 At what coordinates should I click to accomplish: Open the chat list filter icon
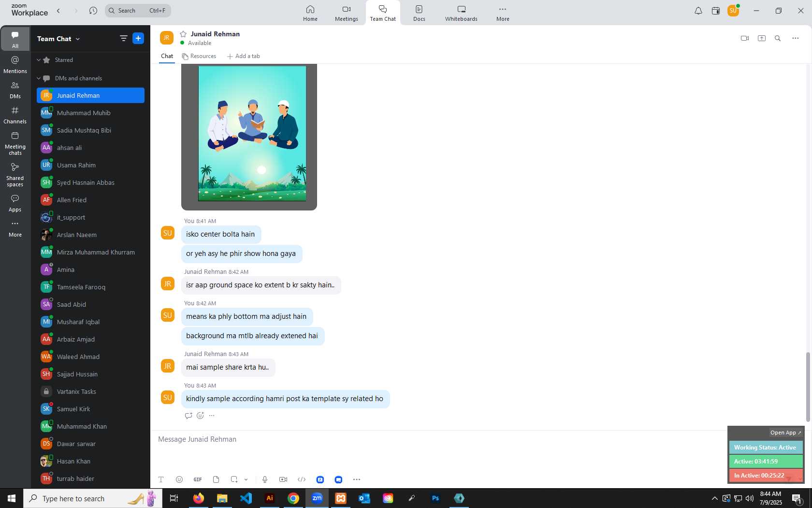point(124,38)
